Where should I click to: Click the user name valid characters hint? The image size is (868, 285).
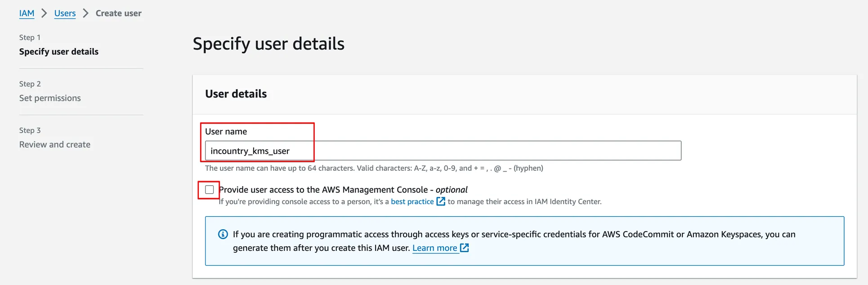tap(374, 168)
